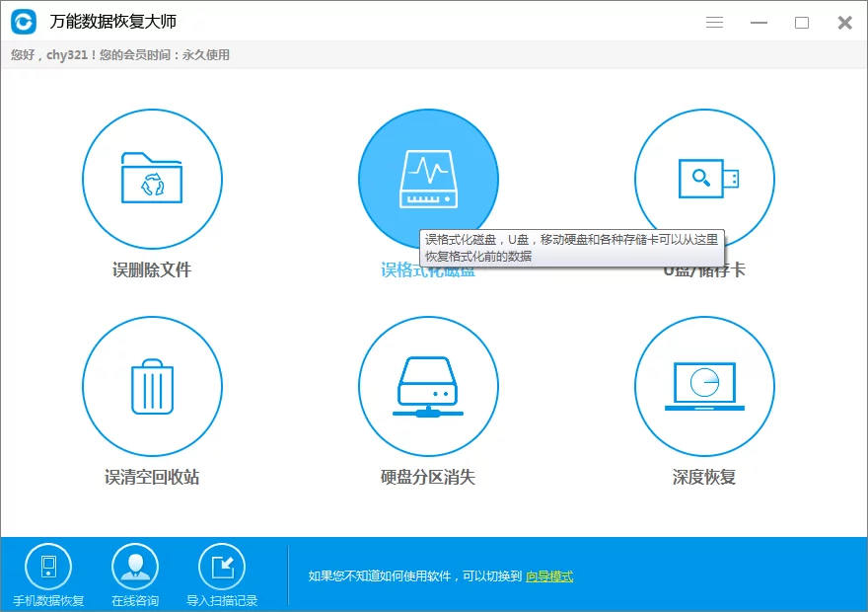Open the 误删除文件 recovery icon

click(x=152, y=179)
